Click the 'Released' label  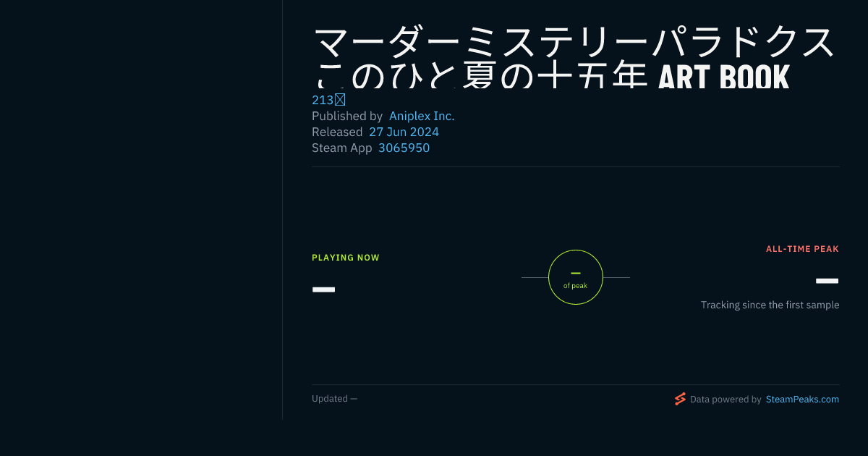(337, 132)
